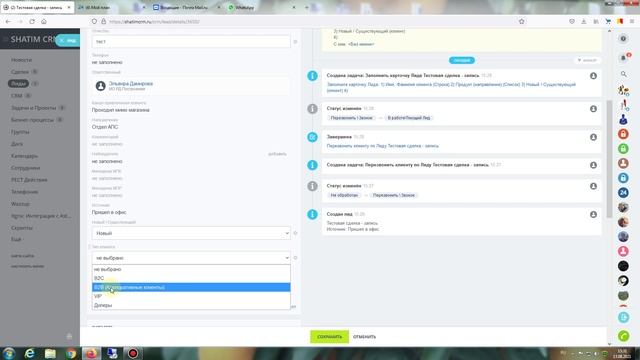The height and width of the screenshot is (360, 640).
Task: Open Windows Start button
Action: 9,353
